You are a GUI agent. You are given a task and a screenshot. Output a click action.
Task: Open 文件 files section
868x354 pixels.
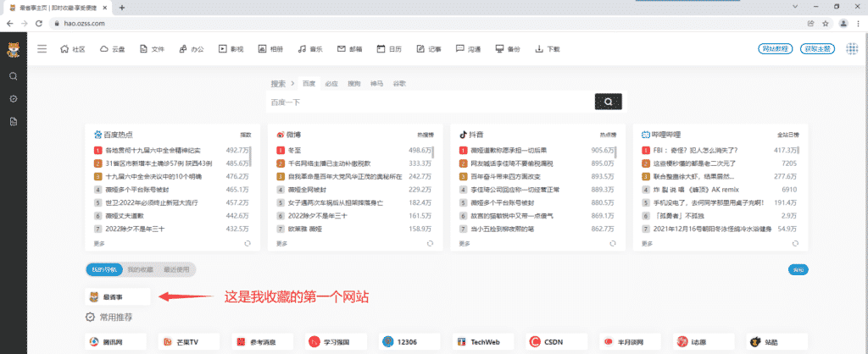pos(153,48)
